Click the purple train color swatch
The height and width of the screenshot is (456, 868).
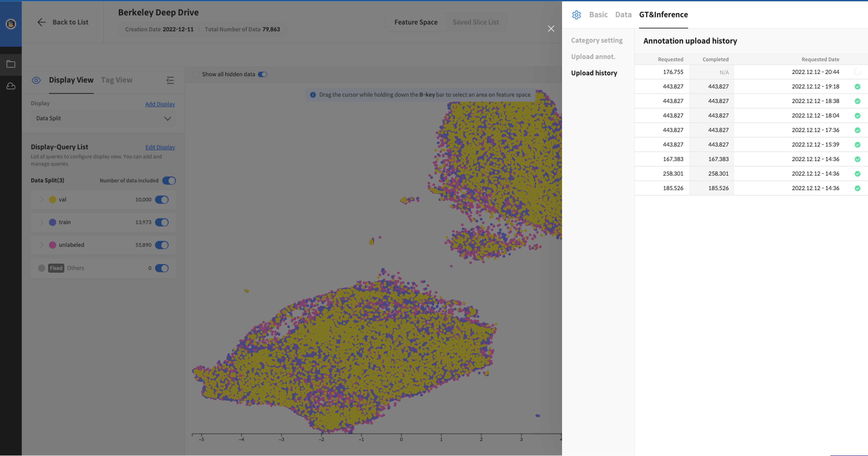pyautogui.click(x=53, y=222)
